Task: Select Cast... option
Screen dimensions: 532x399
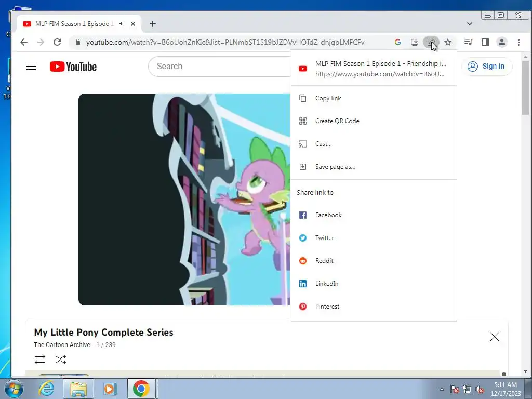Action: coord(373,144)
